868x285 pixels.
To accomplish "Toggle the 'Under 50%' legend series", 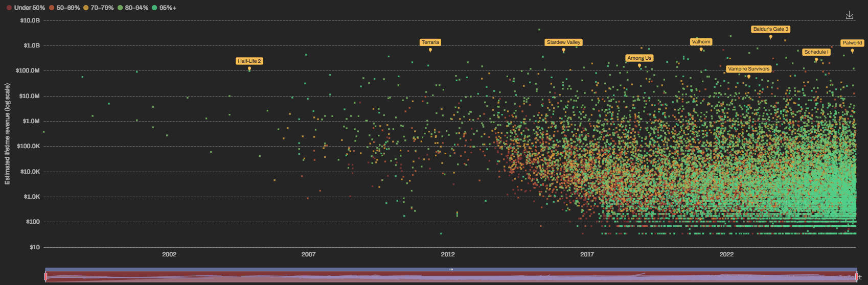I will pos(26,8).
